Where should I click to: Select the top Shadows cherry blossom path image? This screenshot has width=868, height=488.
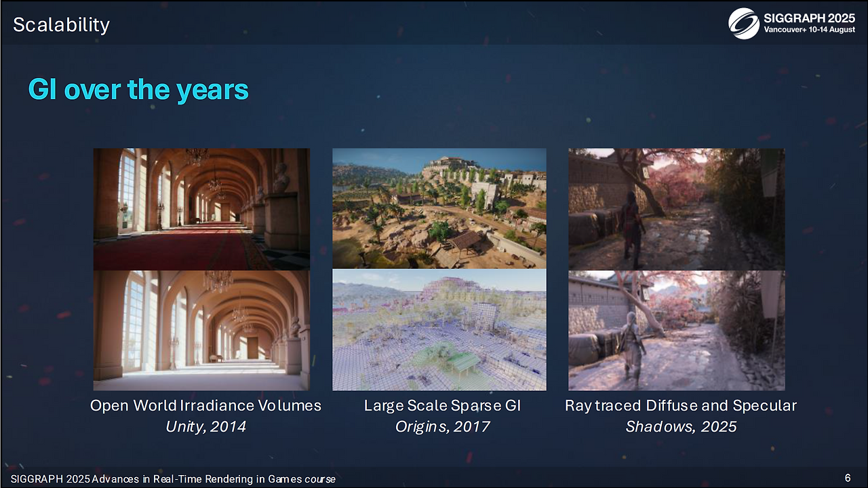pyautogui.click(x=676, y=208)
